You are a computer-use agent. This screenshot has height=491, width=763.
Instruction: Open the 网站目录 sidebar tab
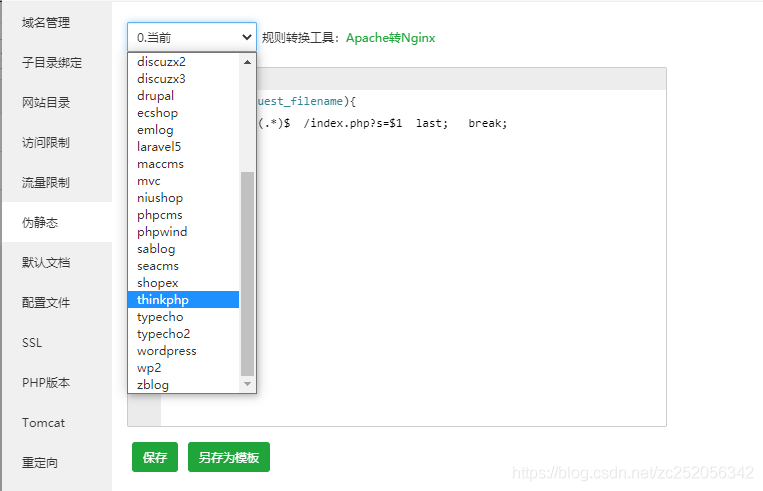coord(57,102)
